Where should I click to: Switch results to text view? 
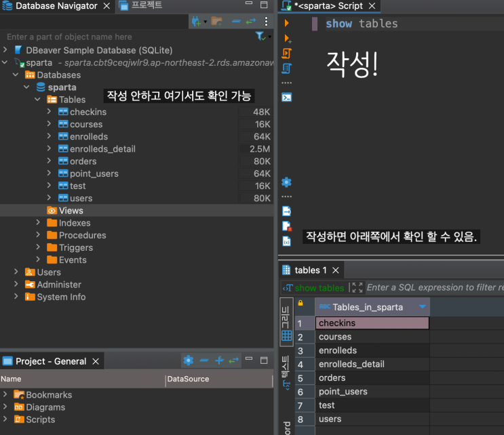click(x=286, y=373)
